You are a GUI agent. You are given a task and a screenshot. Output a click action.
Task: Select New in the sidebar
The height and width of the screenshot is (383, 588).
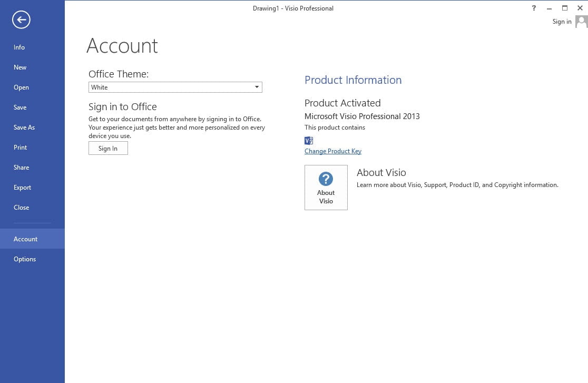[20, 67]
